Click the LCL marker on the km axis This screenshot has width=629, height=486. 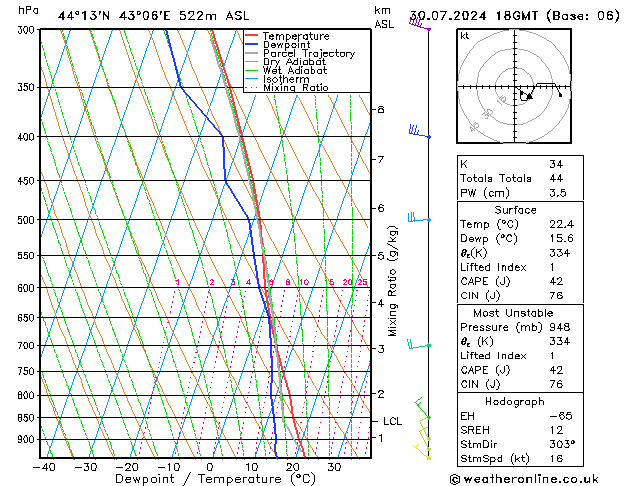(392, 422)
